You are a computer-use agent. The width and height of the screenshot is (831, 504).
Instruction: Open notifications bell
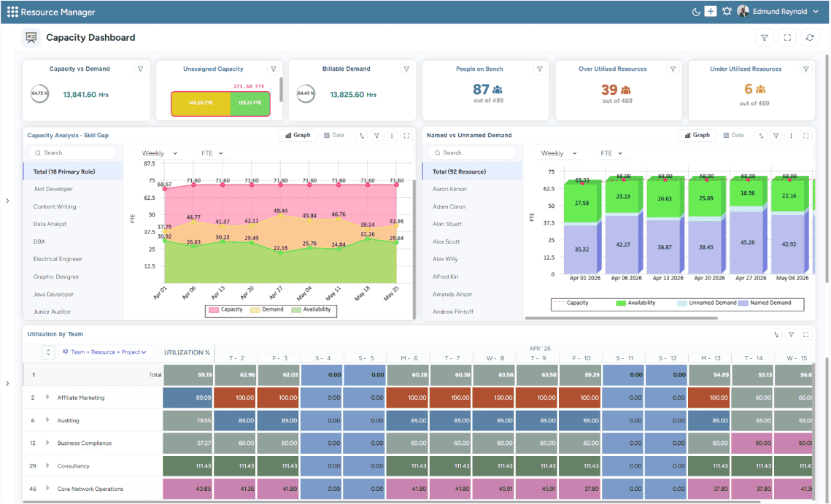[727, 11]
